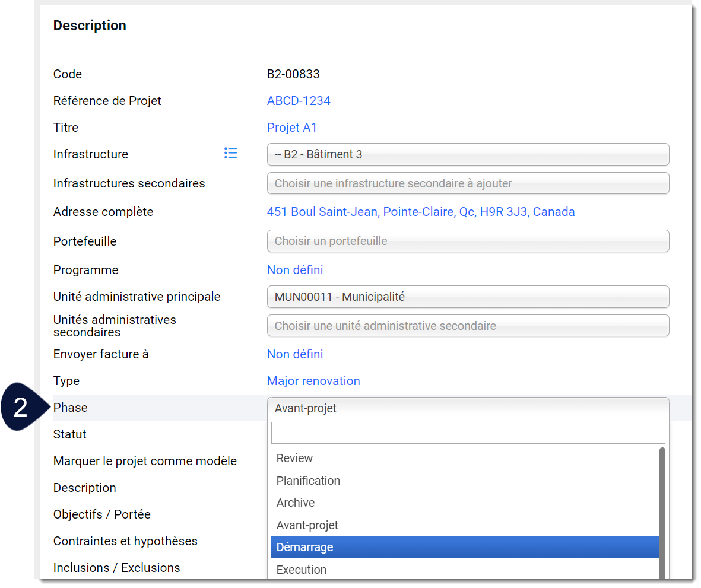Click the Phase dropdown showing Avant-projet

468,408
